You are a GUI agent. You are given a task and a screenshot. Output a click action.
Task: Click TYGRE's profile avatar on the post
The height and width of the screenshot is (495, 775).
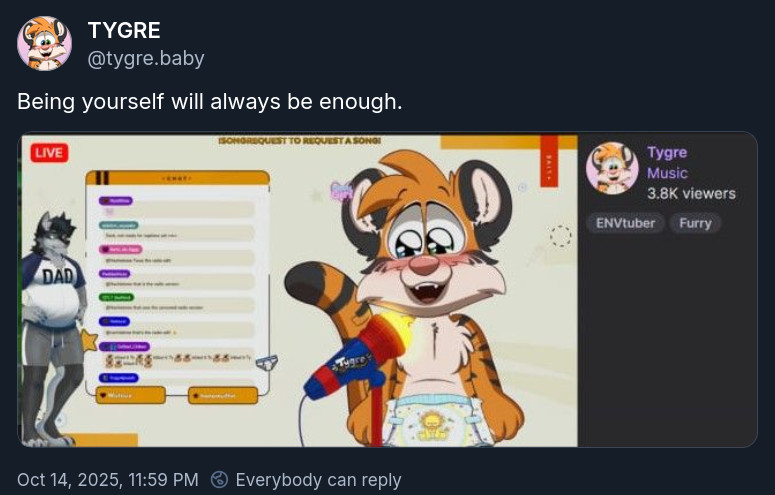[44, 43]
